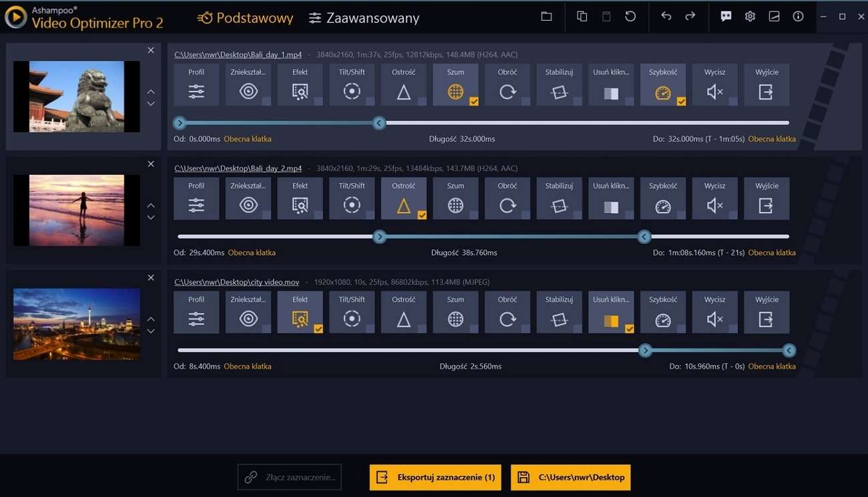This screenshot has height=497, width=868.
Task: Move Bali_day_1.mp4 down with the down chevron
Action: 151,104
